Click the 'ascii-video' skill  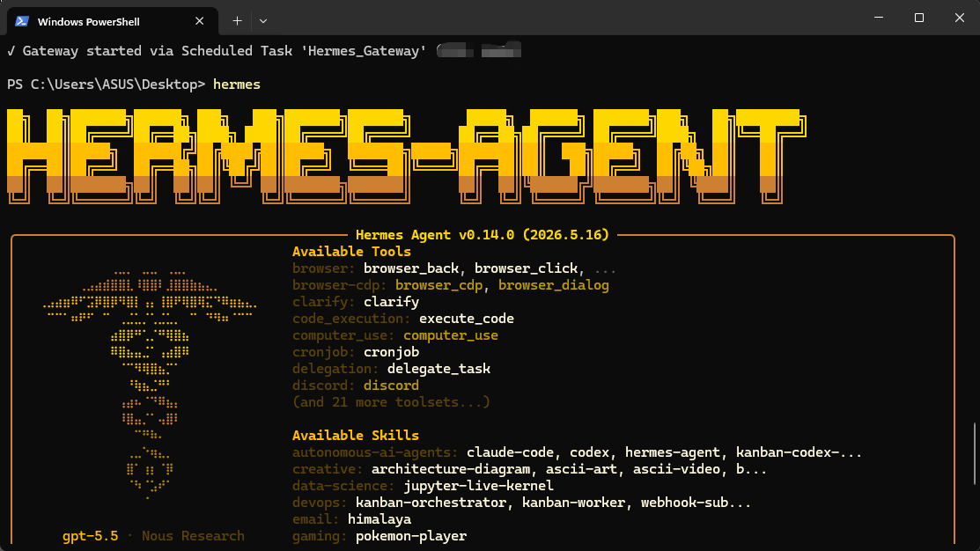(676, 469)
